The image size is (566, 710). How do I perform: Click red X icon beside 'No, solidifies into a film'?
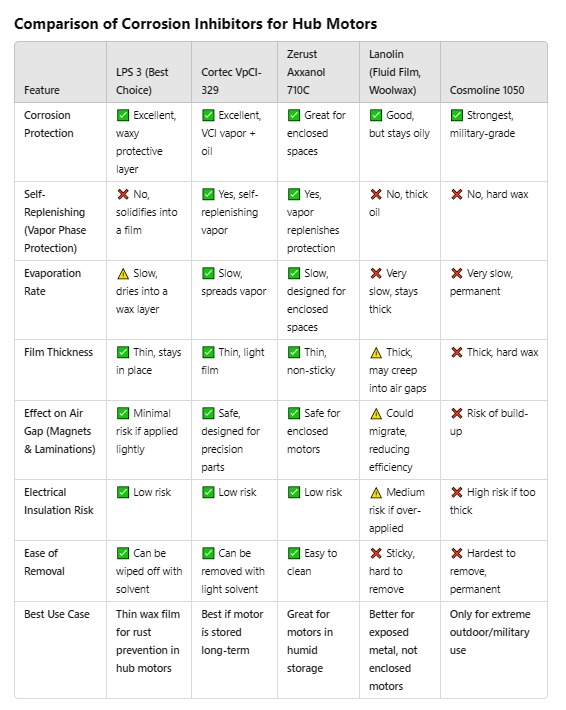pos(123,194)
